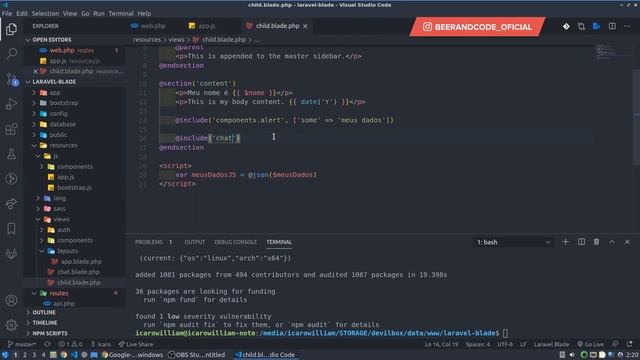
Task: Open editor More Actions ellipsis
Action: (x=627, y=26)
